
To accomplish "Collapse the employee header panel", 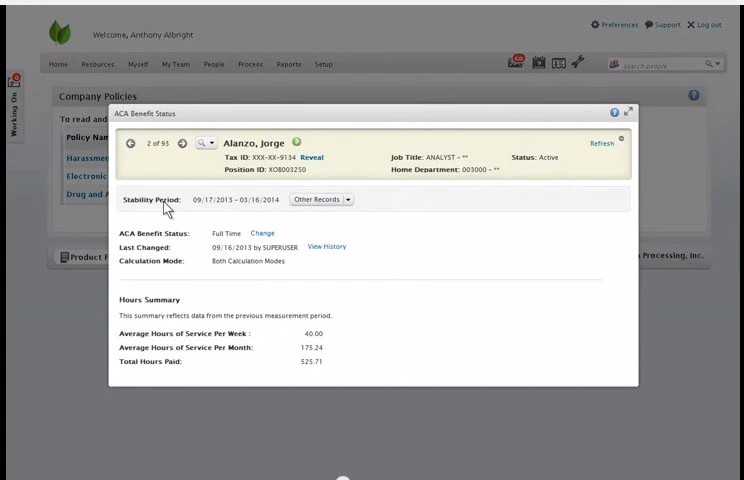I will 621,138.
